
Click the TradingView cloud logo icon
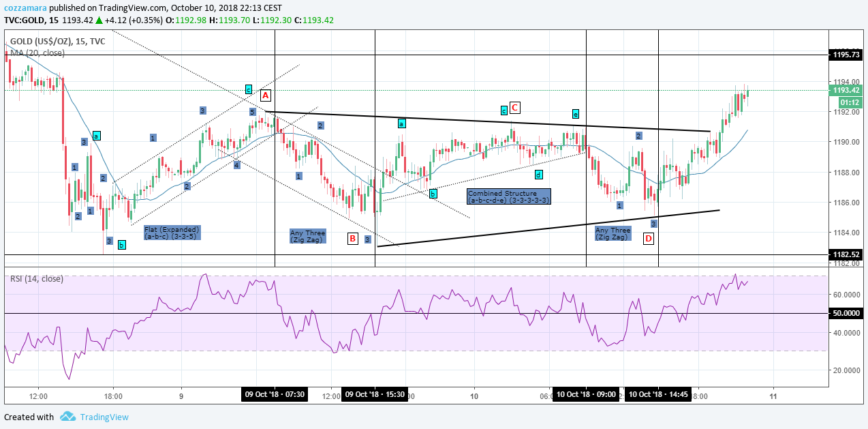click(x=67, y=416)
